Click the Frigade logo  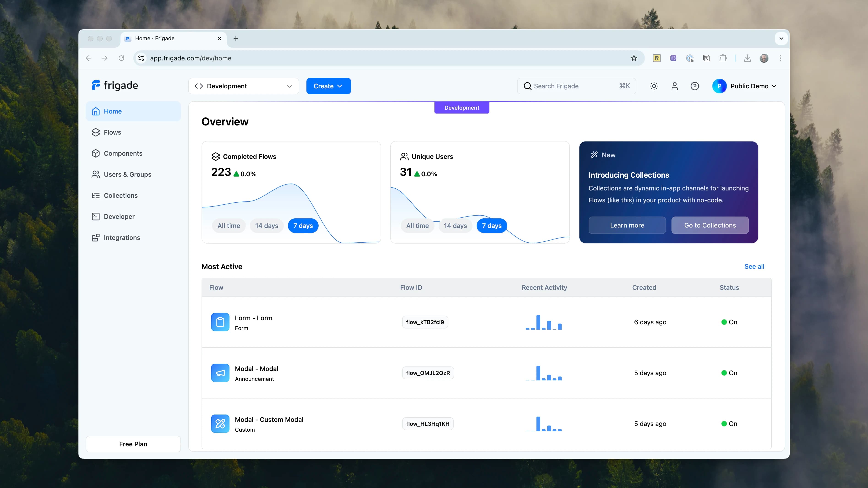[115, 86]
